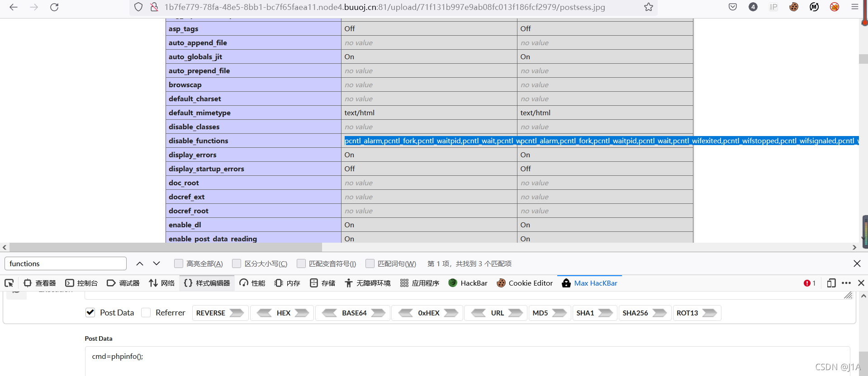Open the orange blocked-circle extension icon
Screen dimensions: 868x376
click(x=835, y=7)
